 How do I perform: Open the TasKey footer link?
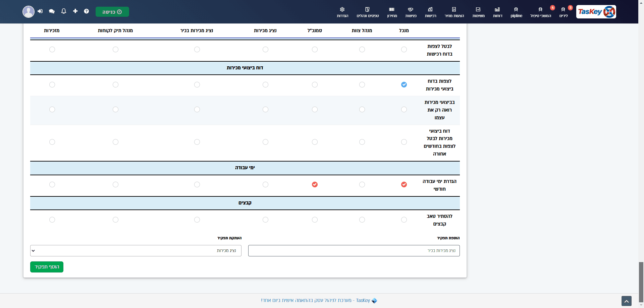[x=319, y=301]
